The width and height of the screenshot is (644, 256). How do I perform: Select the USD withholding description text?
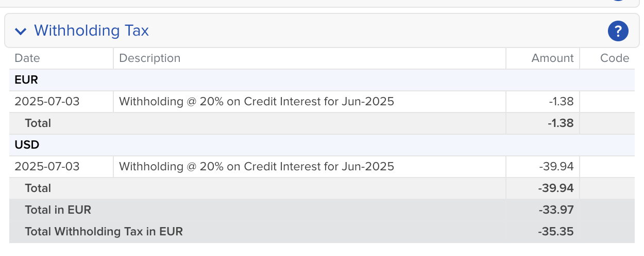tap(257, 167)
